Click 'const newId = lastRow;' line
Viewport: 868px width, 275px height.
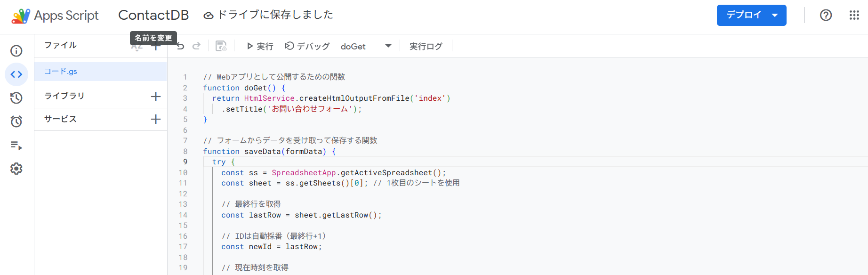click(x=272, y=247)
